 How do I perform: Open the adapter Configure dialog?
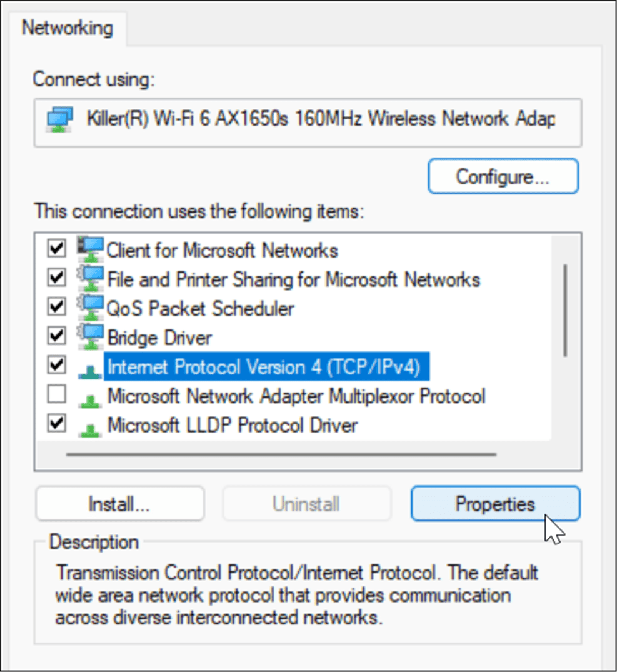tap(503, 176)
